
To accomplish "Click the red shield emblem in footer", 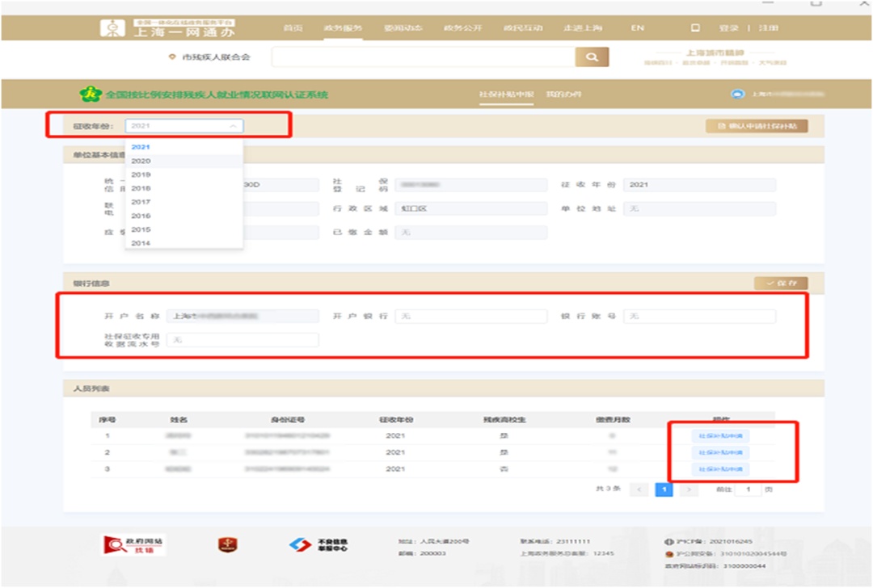I will [227, 545].
